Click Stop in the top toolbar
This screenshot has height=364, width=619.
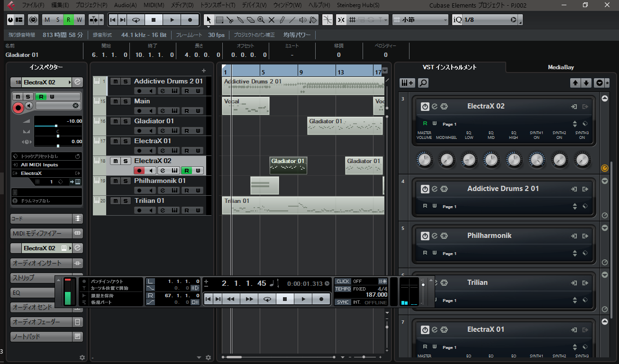[x=154, y=20]
